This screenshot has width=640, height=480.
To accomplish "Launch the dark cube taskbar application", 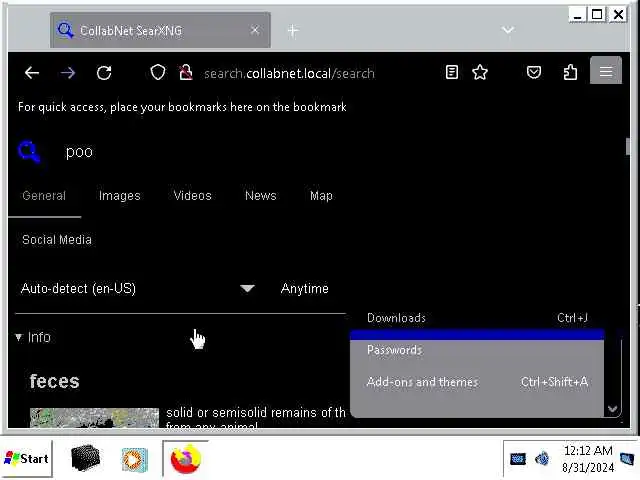I will pyautogui.click(x=85, y=458).
